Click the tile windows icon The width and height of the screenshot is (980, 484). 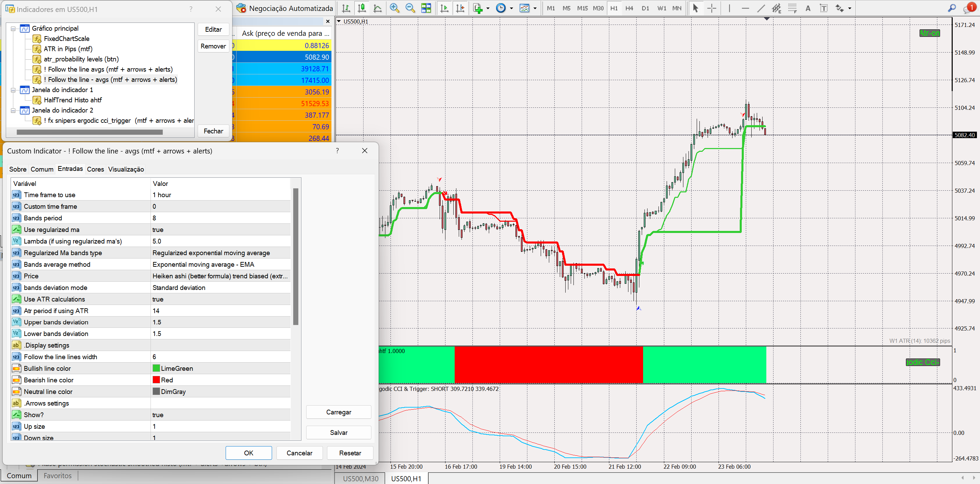pyautogui.click(x=426, y=8)
